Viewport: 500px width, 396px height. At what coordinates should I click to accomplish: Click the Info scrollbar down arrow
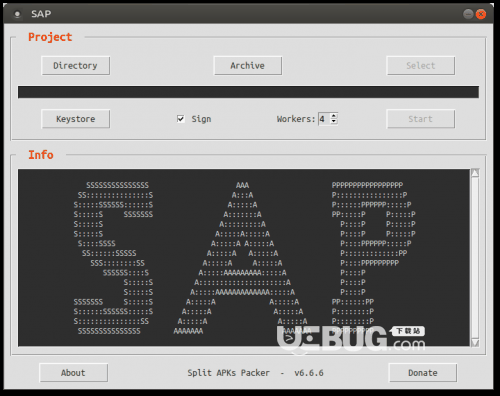(x=475, y=343)
